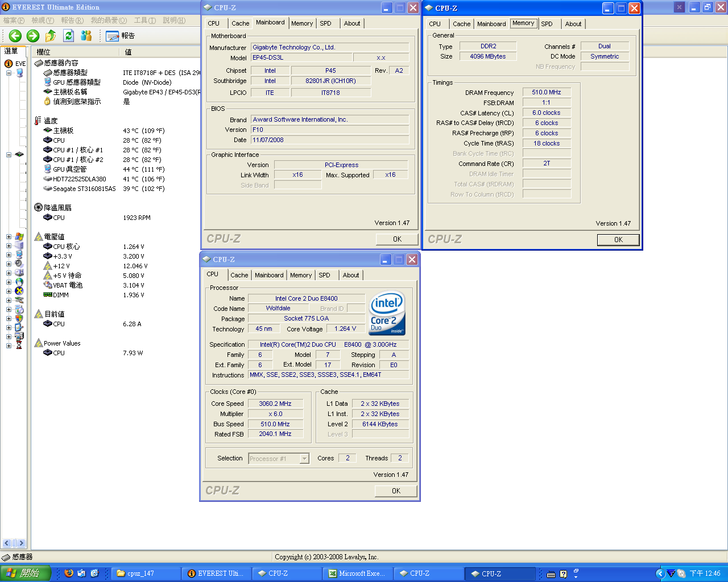Screen dimensions: 728x582
Task: Collapse the motherboard node in the tree
Action: pos(9,155)
